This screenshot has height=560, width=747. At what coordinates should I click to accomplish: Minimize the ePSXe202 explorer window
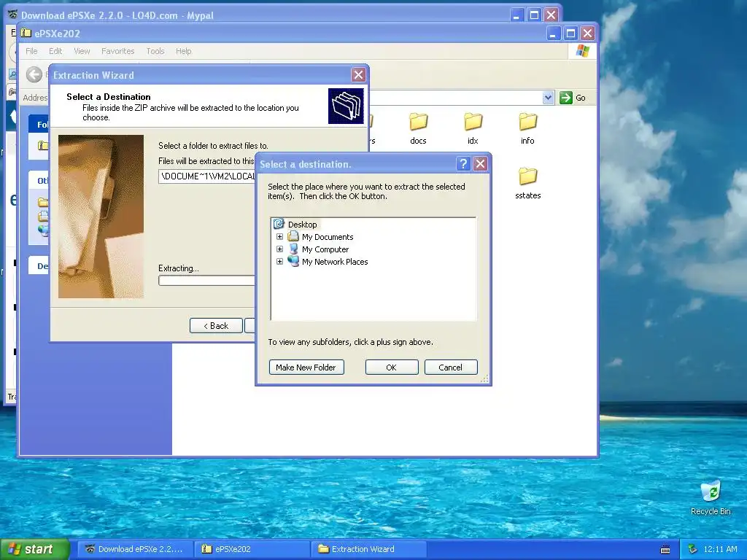[553, 34]
